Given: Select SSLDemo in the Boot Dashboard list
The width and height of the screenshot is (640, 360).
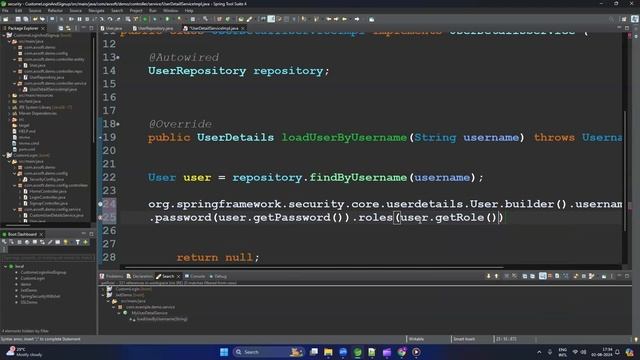Looking at the screenshot, I should 29,302.
